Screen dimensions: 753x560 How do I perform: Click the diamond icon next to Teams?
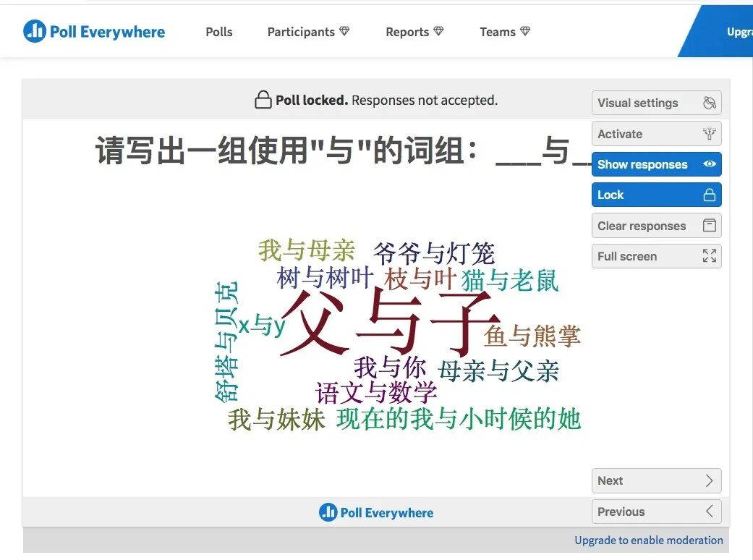tap(525, 32)
